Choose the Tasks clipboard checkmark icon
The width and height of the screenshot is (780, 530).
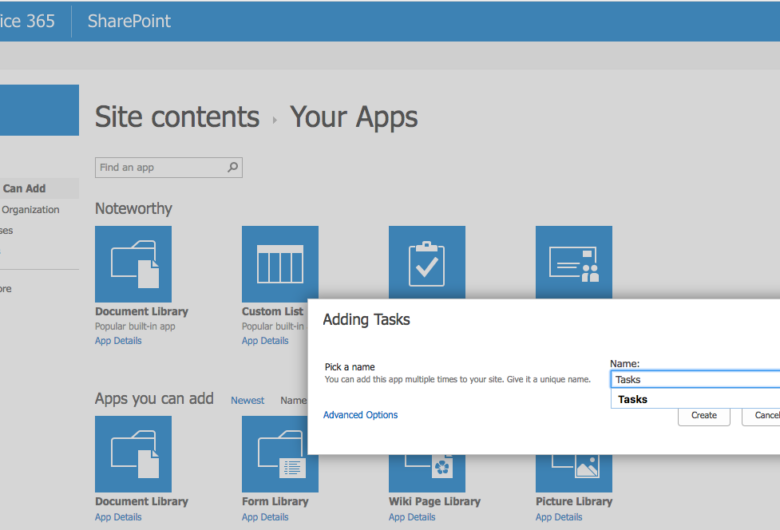[x=427, y=262]
